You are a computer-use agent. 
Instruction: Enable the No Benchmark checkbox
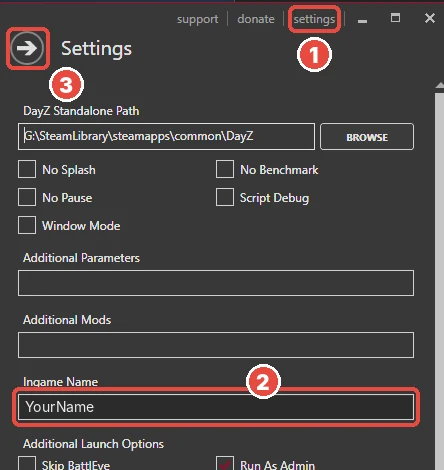(x=225, y=169)
